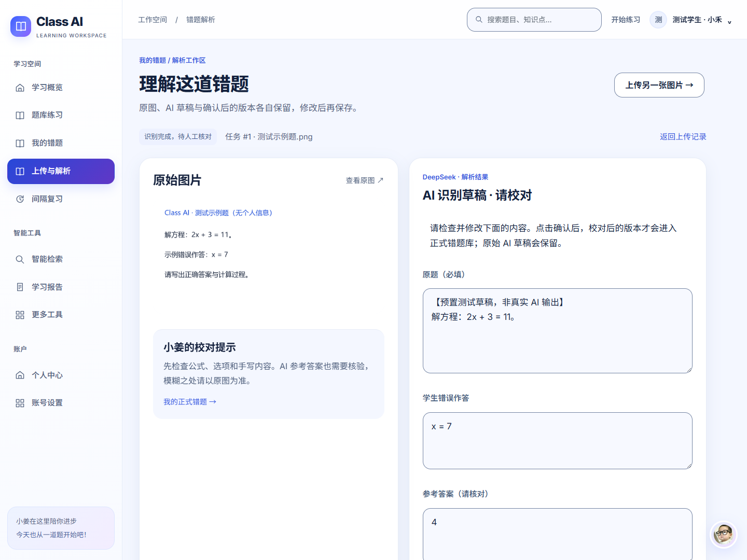Image resolution: width=747 pixels, height=560 pixels.
Task: Click the magnifier icon beside 智能检索
Action: (x=20, y=259)
